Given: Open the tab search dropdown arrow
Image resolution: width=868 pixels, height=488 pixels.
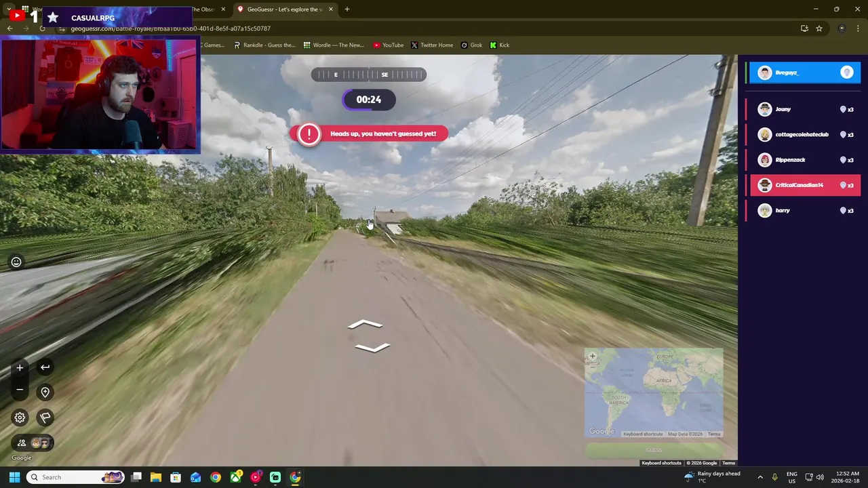Looking at the screenshot, I should [x=9, y=9].
